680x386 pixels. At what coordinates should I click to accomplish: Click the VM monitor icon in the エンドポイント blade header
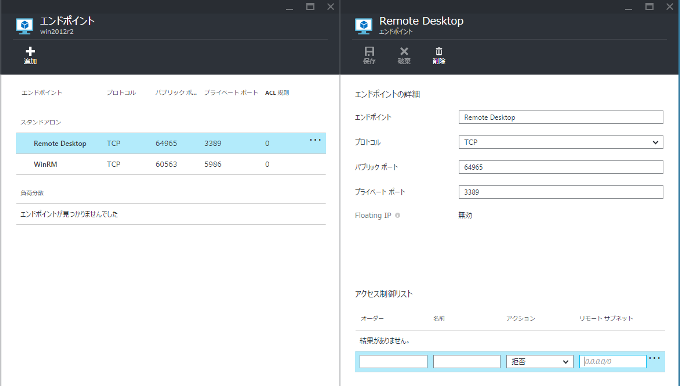click(x=24, y=26)
